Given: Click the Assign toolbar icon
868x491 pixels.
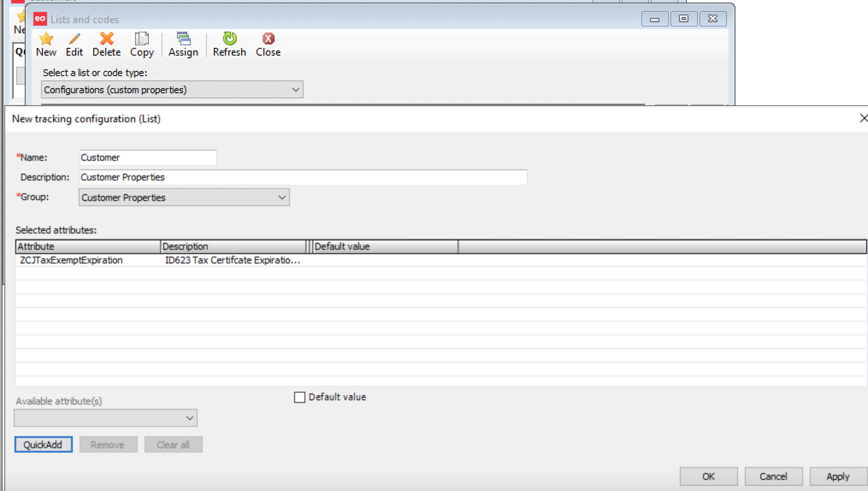Looking at the screenshot, I should pos(183,39).
